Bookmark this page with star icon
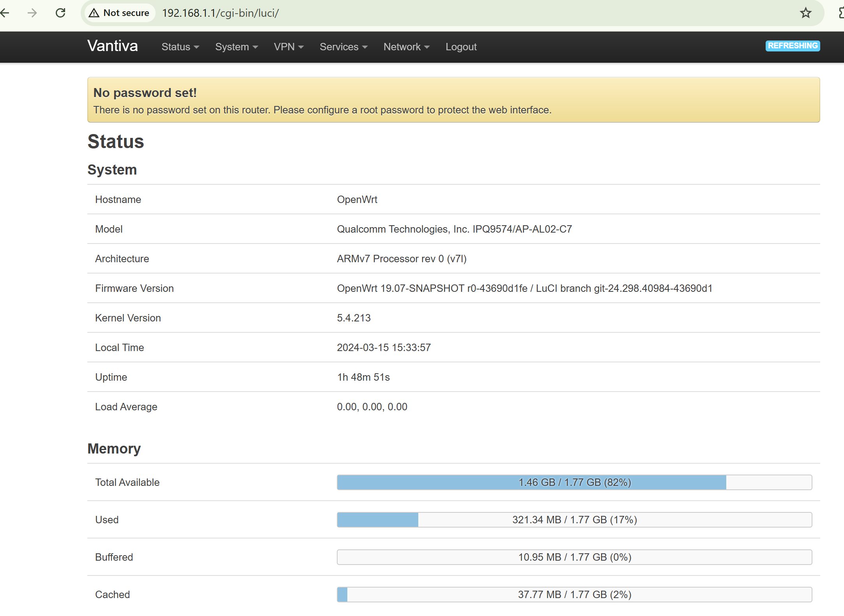844x616 pixels. click(x=805, y=13)
